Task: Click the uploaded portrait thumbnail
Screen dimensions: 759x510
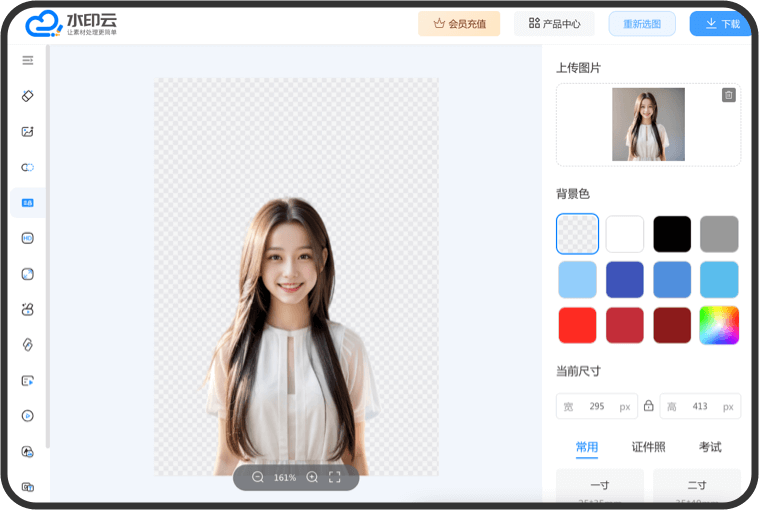Action: 649,124
